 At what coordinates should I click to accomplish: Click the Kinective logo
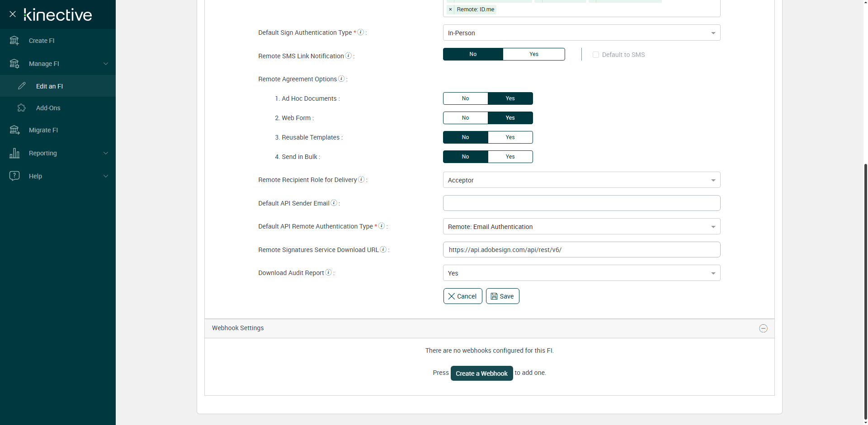point(58,14)
